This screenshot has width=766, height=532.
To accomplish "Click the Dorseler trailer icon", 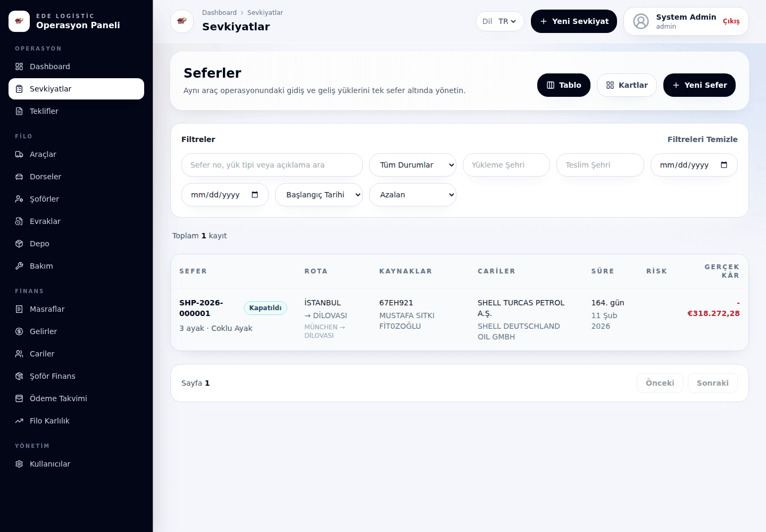I will [x=19, y=177].
